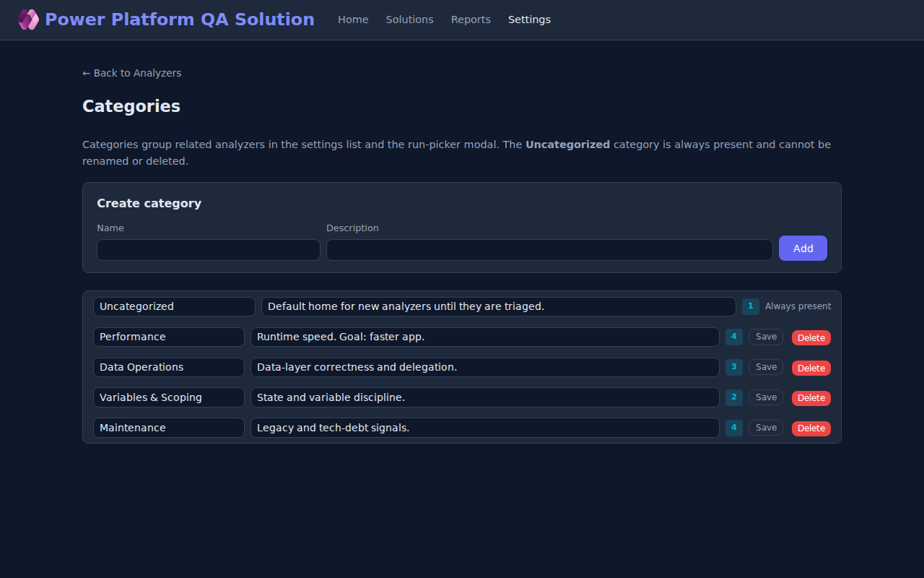
Task: Navigate to the Home menu item
Action: point(353,20)
